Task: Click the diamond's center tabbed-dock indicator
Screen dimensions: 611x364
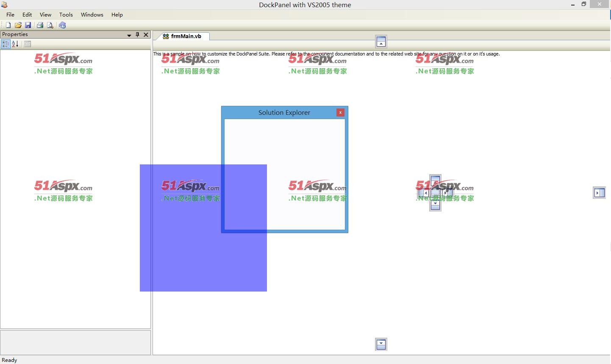Action: (x=435, y=193)
